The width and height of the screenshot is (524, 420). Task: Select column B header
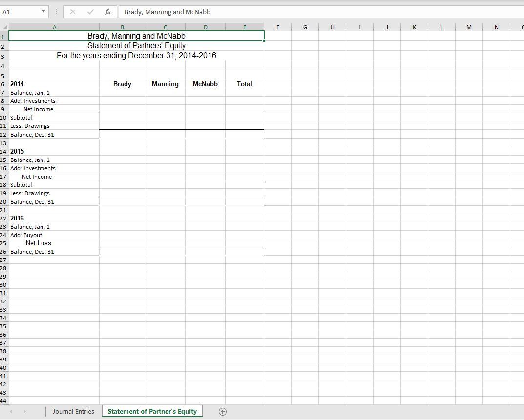pyautogui.click(x=122, y=27)
